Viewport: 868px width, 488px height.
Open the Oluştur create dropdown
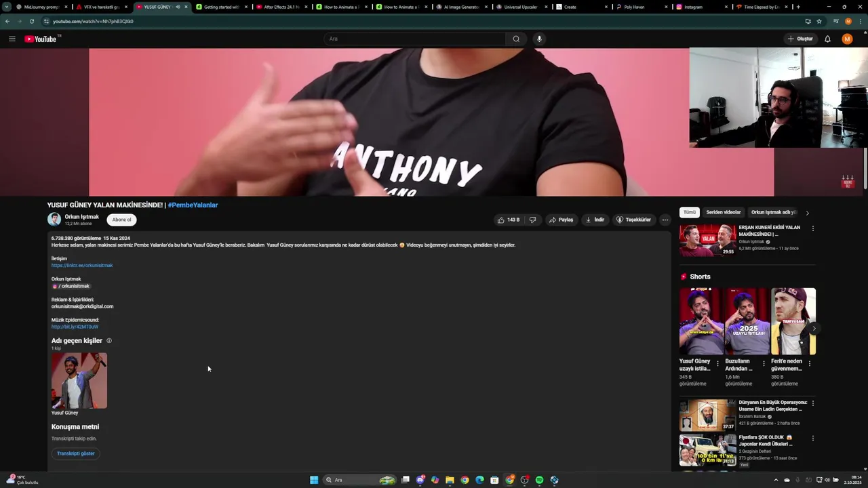[x=800, y=39]
